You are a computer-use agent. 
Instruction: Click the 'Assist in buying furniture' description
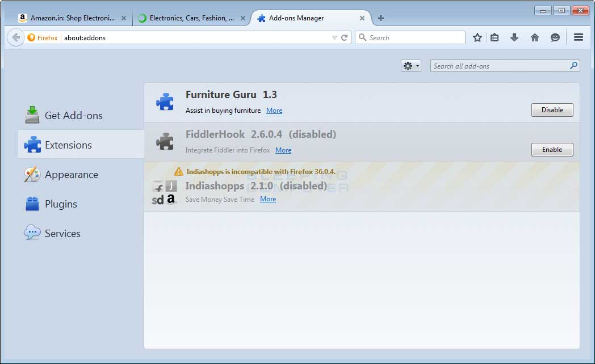tap(223, 111)
